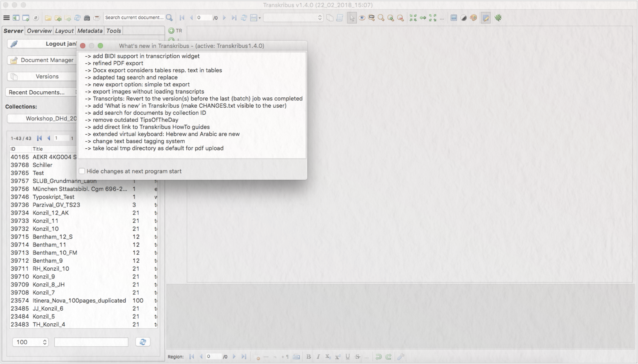Open the Workshop_DHd collection selector

point(42,118)
